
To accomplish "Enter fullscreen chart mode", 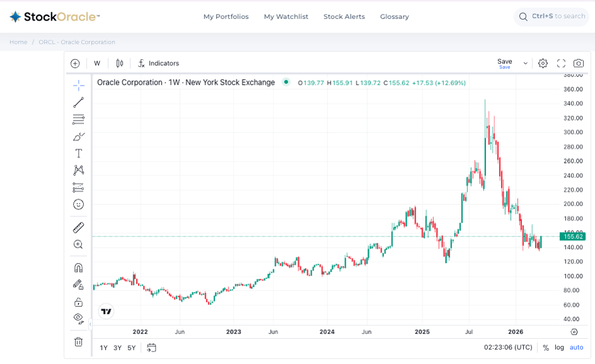I will (561, 63).
